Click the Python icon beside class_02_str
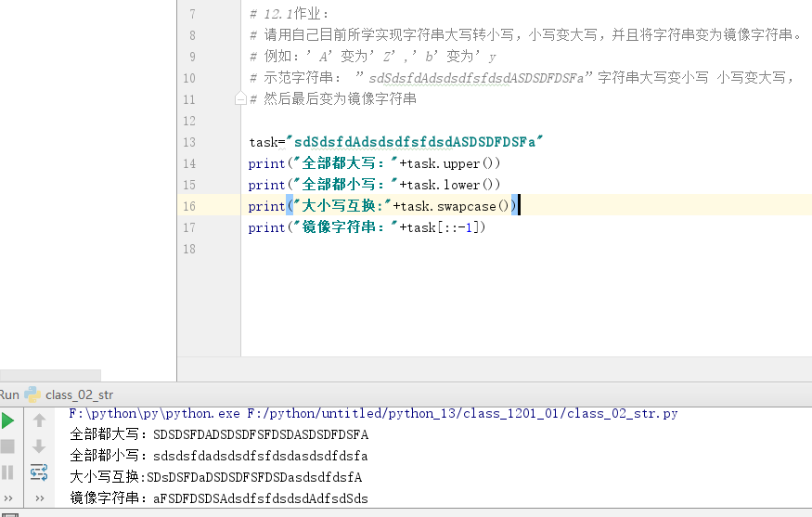 tap(32, 394)
